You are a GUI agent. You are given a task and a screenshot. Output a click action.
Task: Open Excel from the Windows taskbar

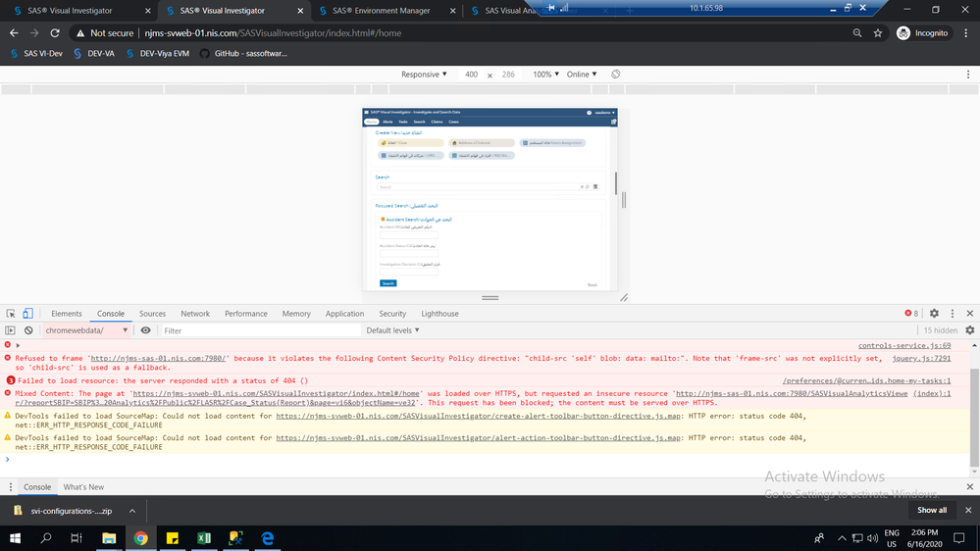pos(204,538)
